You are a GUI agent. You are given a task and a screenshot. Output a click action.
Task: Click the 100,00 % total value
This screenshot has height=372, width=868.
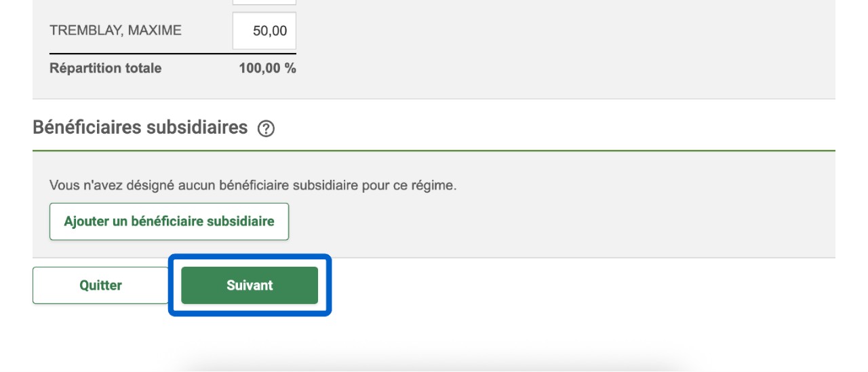(267, 69)
